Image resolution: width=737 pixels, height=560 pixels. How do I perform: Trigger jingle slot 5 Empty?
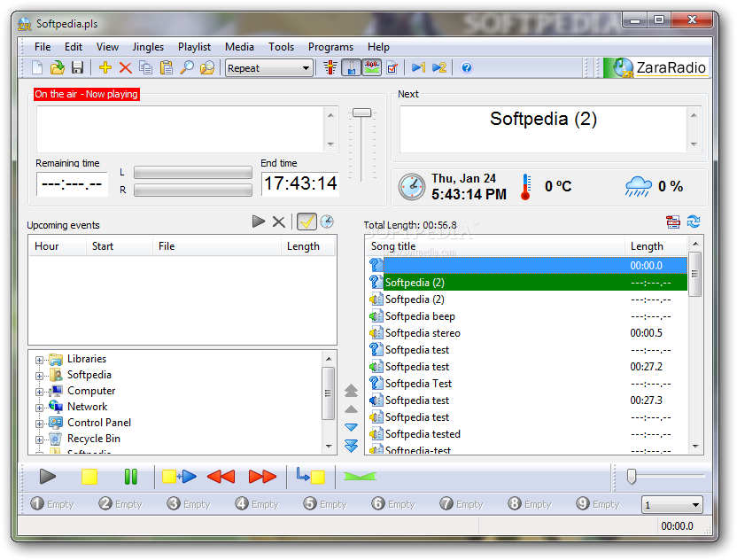click(x=325, y=504)
